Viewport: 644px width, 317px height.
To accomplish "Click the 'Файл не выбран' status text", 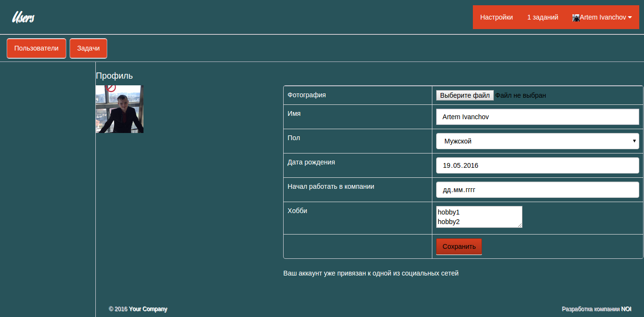I will (521, 95).
